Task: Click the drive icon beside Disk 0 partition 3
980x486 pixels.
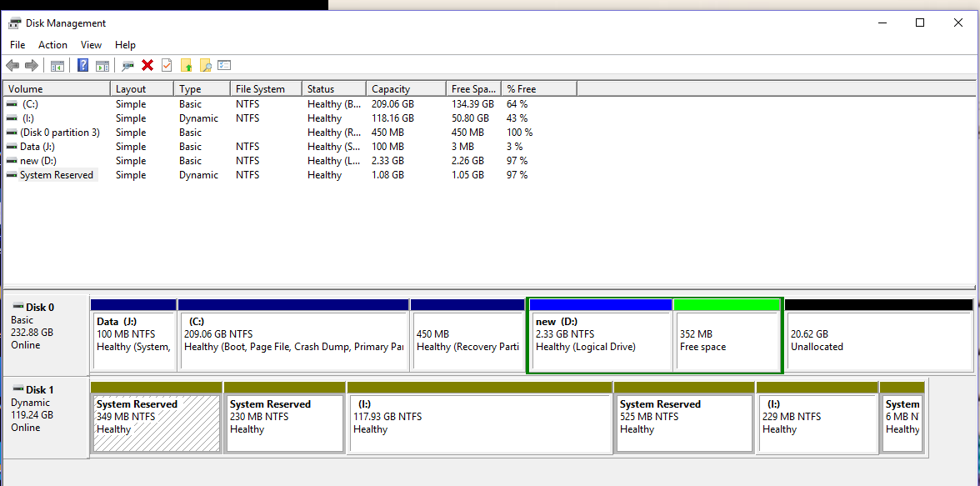Action: tap(12, 133)
